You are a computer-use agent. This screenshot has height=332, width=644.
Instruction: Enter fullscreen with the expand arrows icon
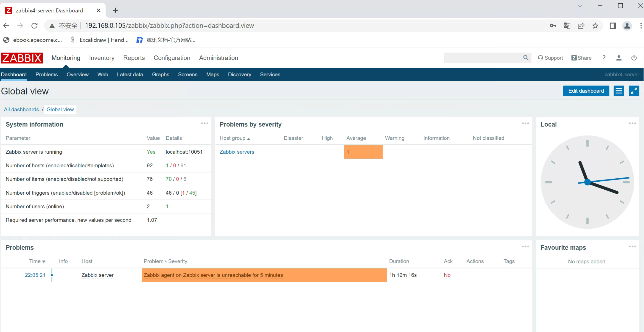tap(633, 91)
